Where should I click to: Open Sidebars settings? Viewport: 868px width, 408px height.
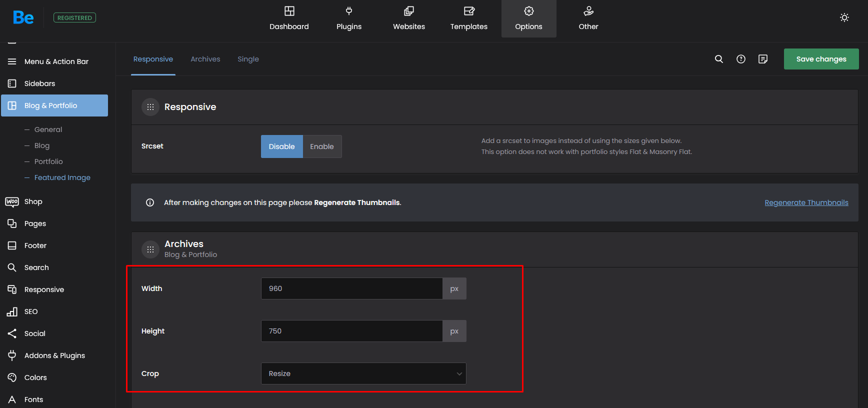click(x=54, y=83)
